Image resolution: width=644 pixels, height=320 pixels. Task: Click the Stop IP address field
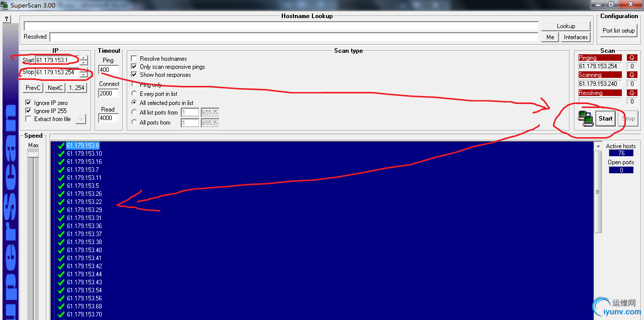(57, 72)
